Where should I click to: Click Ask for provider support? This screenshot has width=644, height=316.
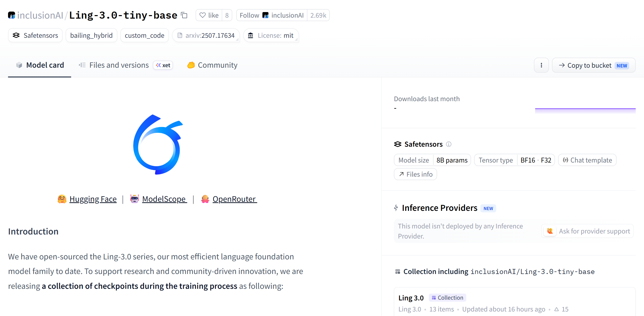(x=587, y=231)
